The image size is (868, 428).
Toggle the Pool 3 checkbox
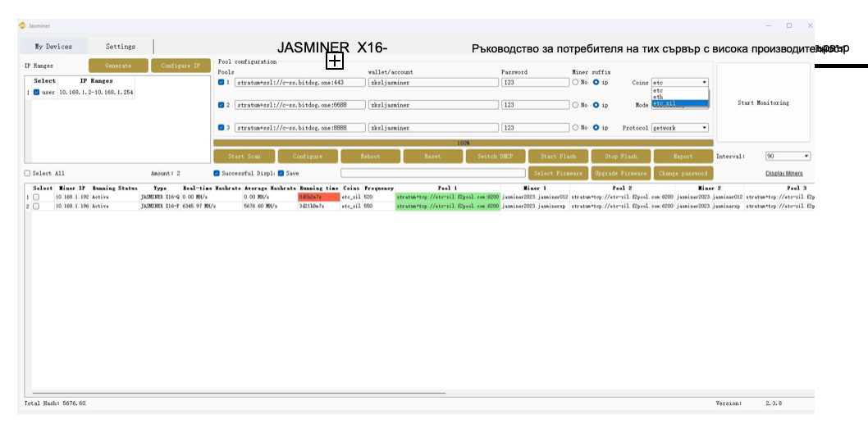[x=222, y=128]
